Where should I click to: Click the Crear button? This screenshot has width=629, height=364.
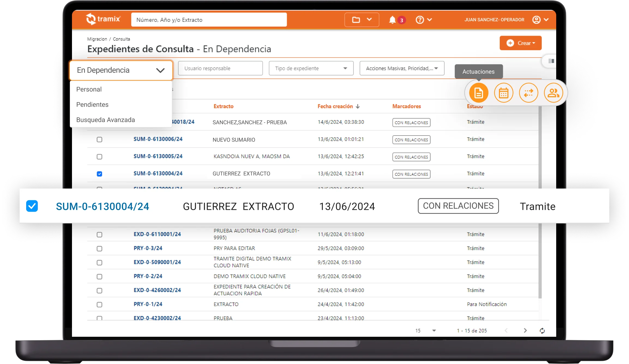point(520,43)
